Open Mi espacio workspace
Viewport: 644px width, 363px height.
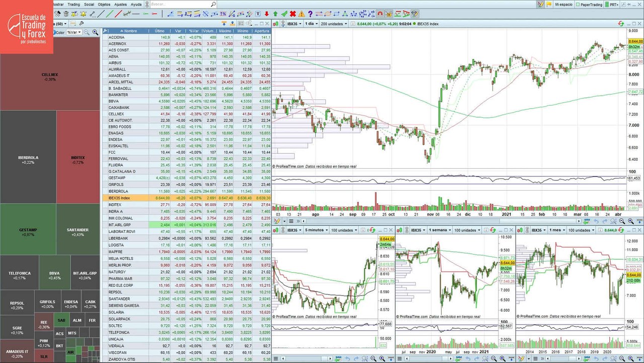564,4
